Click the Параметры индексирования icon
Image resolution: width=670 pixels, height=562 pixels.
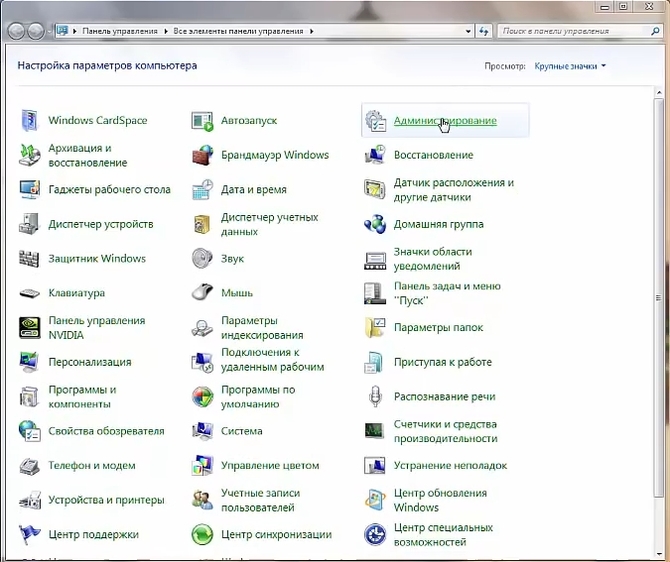(202, 328)
